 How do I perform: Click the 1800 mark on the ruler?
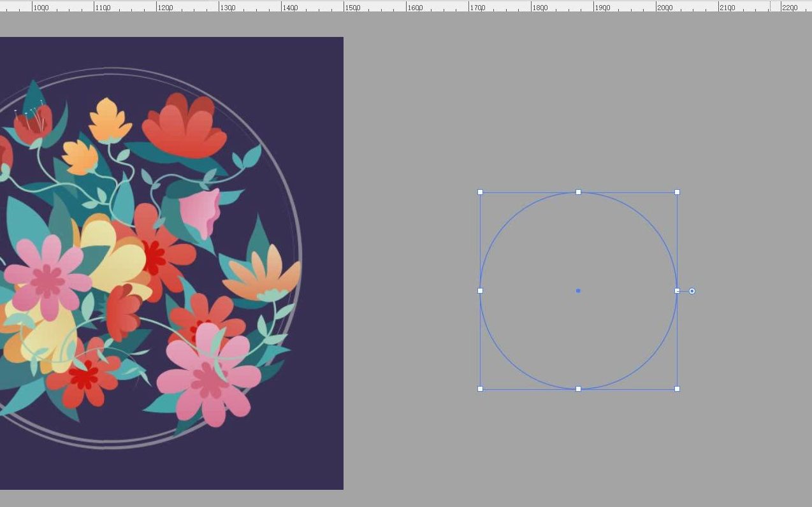coord(540,8)
